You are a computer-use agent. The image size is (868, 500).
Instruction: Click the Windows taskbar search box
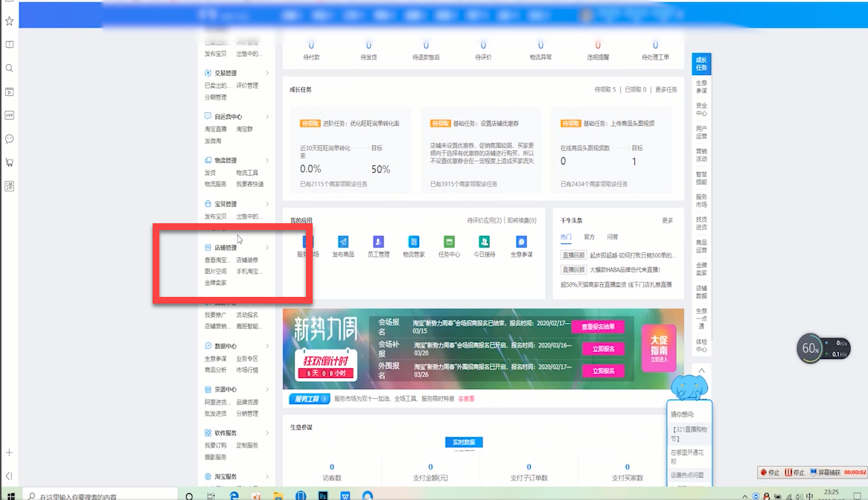(97, 495)
